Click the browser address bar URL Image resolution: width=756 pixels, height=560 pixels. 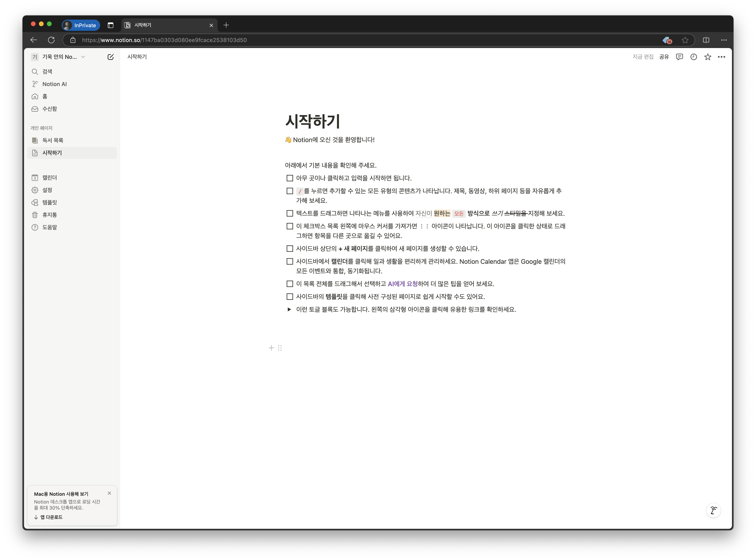click(x=164, y=40)
